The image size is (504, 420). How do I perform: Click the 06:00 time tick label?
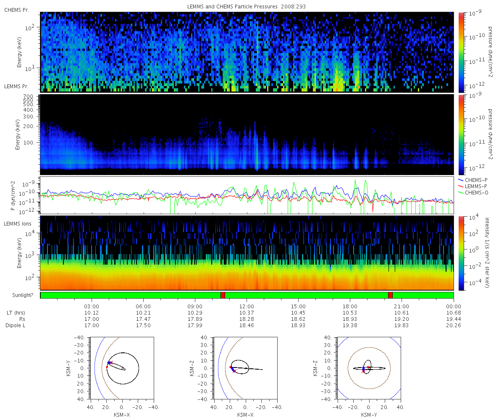[143, 306]
